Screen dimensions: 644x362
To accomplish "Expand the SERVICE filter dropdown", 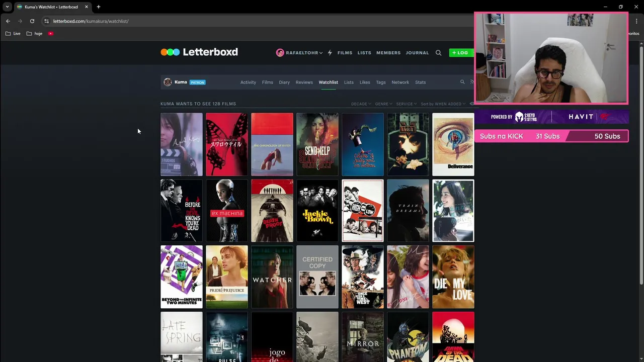I will 407,104.
